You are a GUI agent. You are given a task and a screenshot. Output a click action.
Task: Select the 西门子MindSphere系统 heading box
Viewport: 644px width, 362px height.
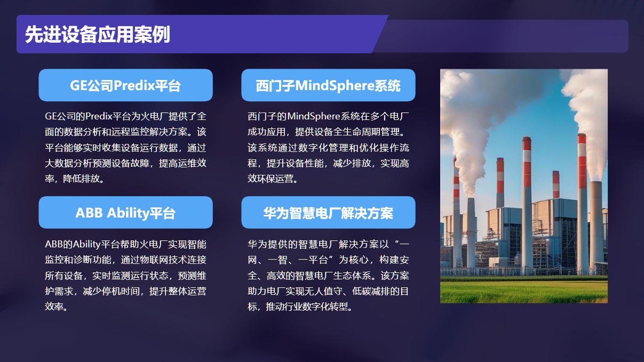coord(328,85)
